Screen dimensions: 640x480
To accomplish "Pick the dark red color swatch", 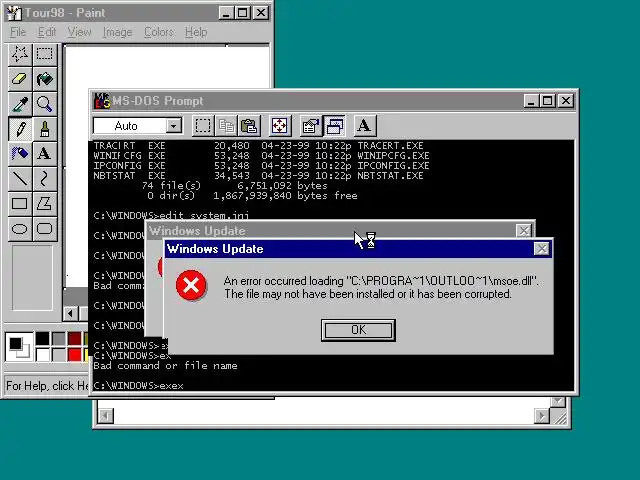I will pos(75,338).
